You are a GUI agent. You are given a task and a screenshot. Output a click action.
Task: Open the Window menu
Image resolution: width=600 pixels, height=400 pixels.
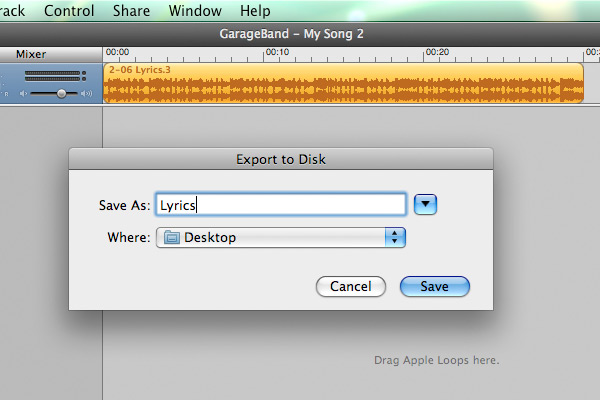point(195,11)
